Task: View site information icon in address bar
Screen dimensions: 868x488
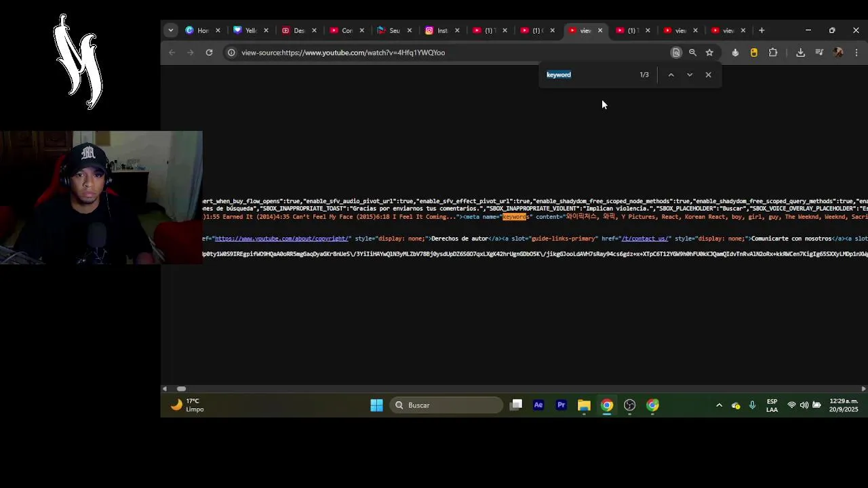Action: pos(231,52)
